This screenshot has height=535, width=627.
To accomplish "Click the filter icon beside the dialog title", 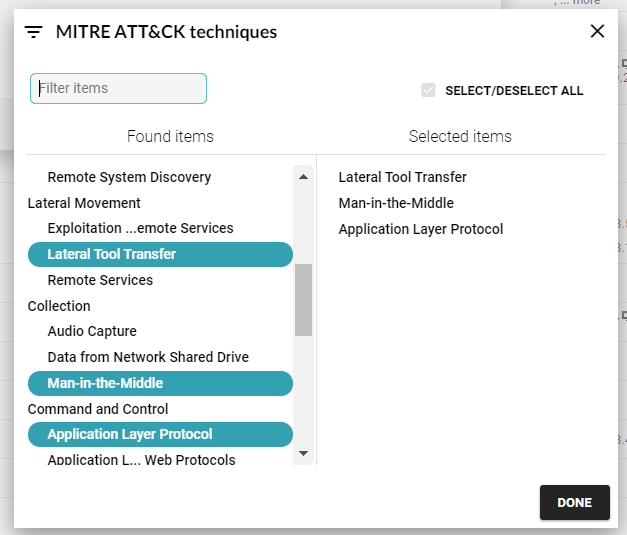I will pyautogui.click(x=34, y=32).
